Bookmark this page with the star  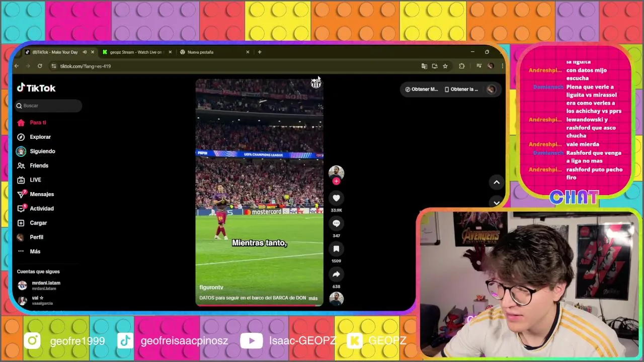[445, 66]
